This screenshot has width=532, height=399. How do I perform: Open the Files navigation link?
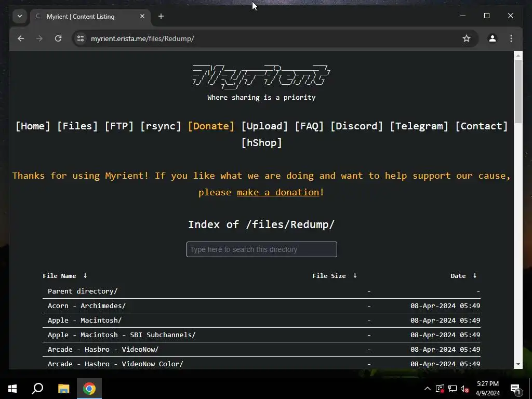point(77,126)
